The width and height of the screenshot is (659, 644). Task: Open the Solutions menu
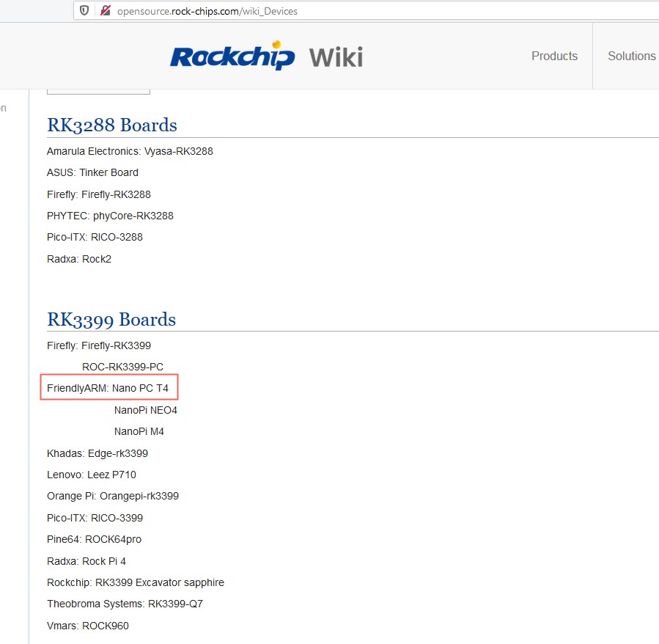[x=631, y=56]
